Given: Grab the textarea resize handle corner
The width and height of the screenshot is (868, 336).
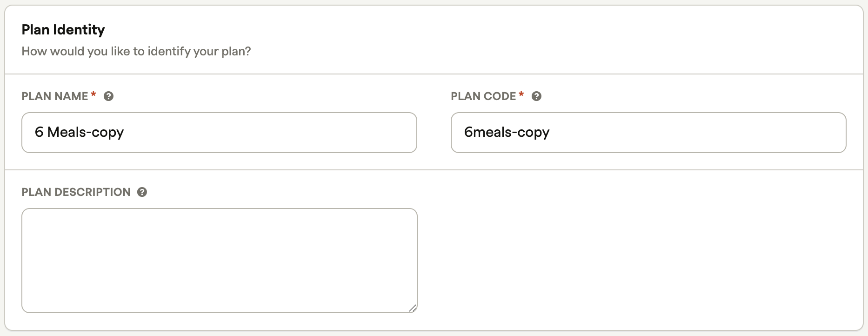Looking at the screenshot, I should (x=412, y=308).
